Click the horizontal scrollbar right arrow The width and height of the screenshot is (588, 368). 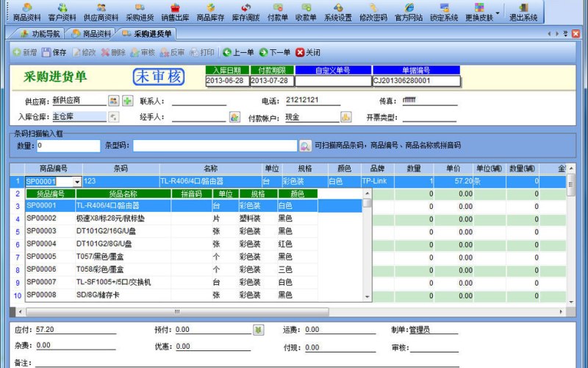(561, 311)
